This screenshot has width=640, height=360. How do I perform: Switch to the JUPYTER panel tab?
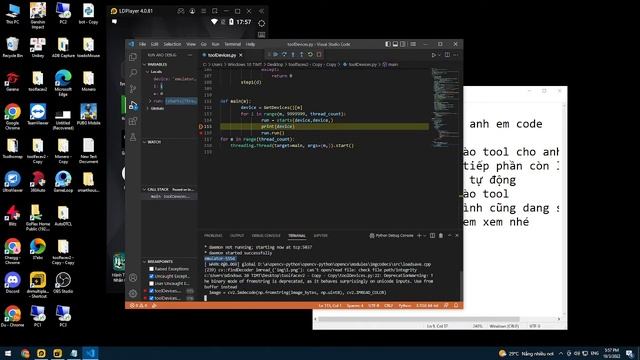pos(320,236)
